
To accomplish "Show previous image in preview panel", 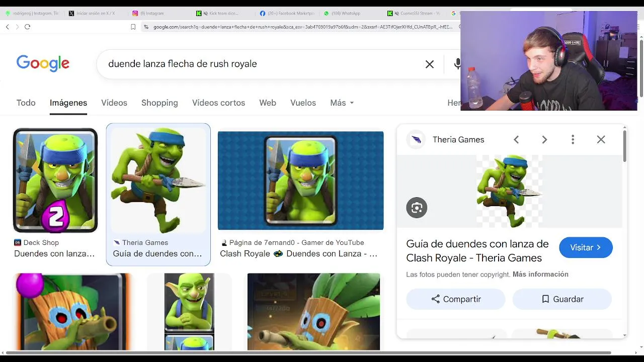I will point(516,140).
